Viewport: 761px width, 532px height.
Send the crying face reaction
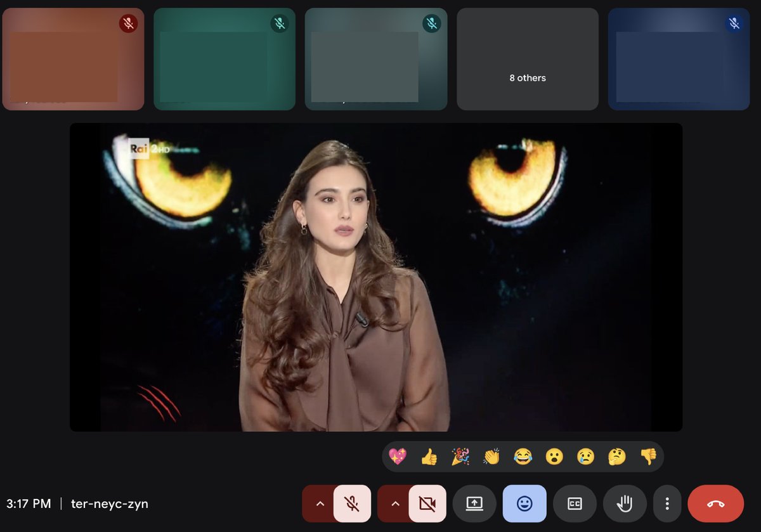pyautogui.click(x=585, y=457)
